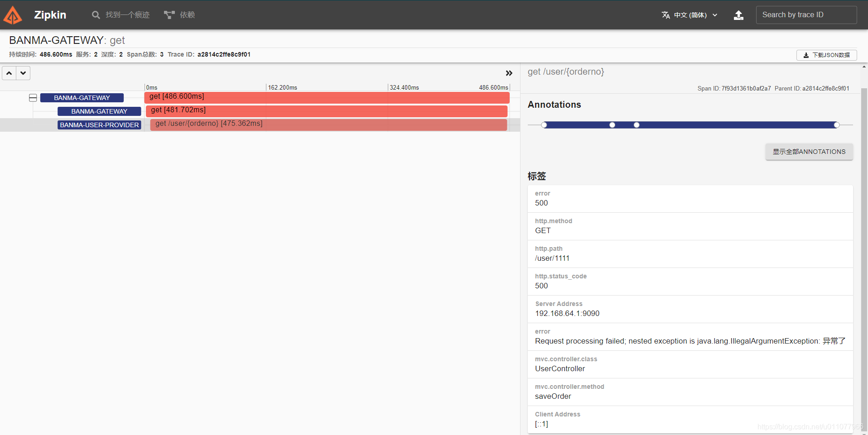Image resolution: width=868 pixels, height=435 pixels.
Task: Open the 依赖 dependencies page
Action: [179, 15]
